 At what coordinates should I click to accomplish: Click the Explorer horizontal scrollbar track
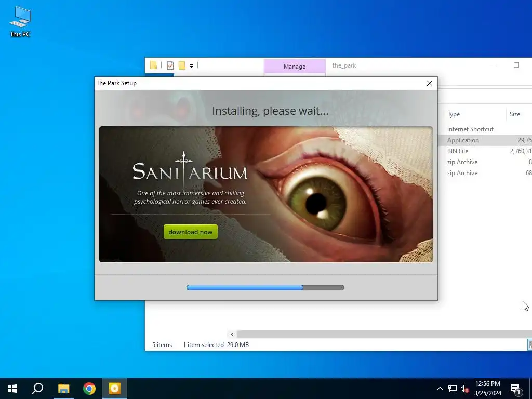[x=384, y=334]
